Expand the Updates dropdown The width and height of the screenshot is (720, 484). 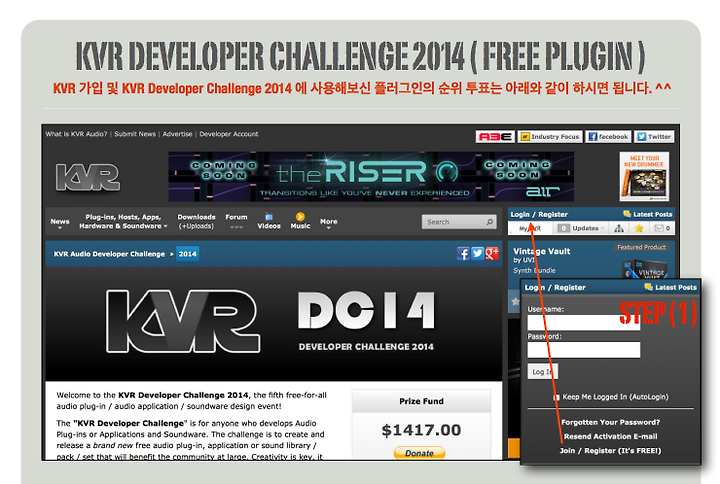[580, 228]
